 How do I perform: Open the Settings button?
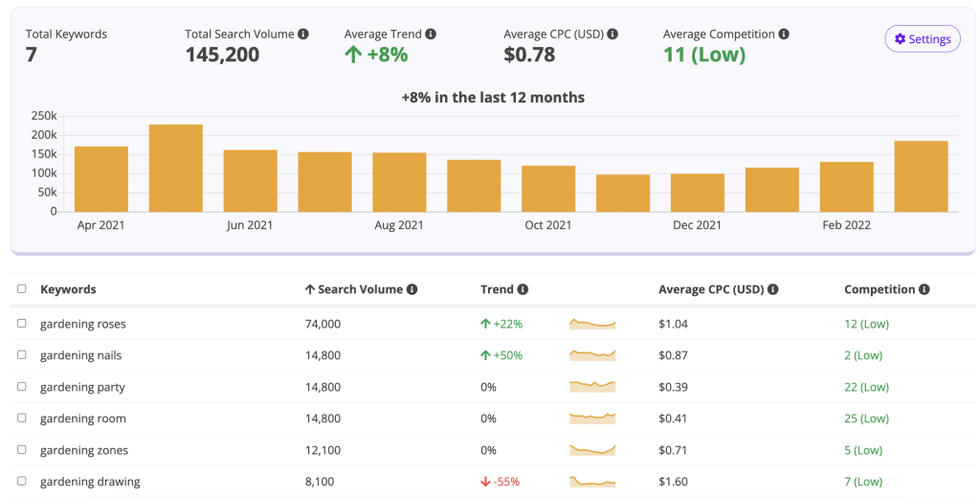[x=922, y=39]
